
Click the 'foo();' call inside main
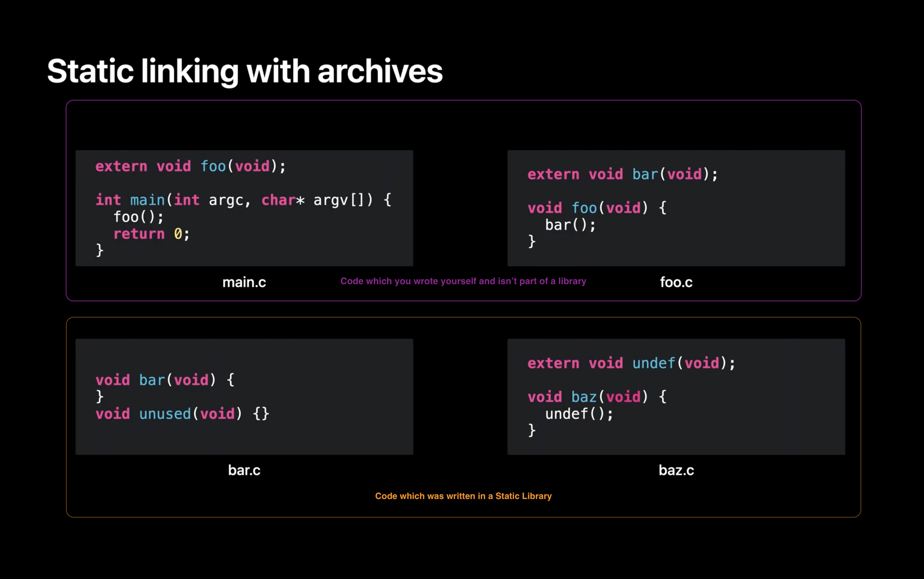[139, 217]
